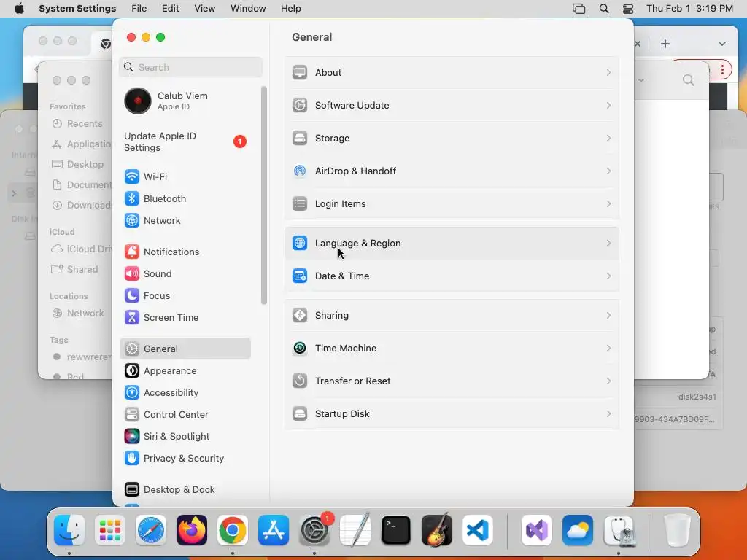Expand the About row chevron

(x=608, y=72)
